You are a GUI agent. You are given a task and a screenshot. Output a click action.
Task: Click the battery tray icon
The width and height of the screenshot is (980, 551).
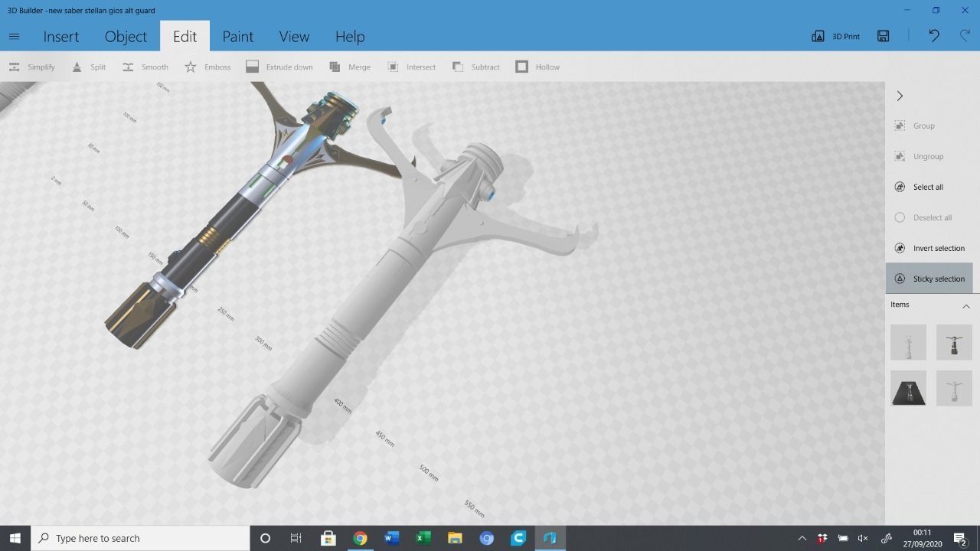coord(843,538)
